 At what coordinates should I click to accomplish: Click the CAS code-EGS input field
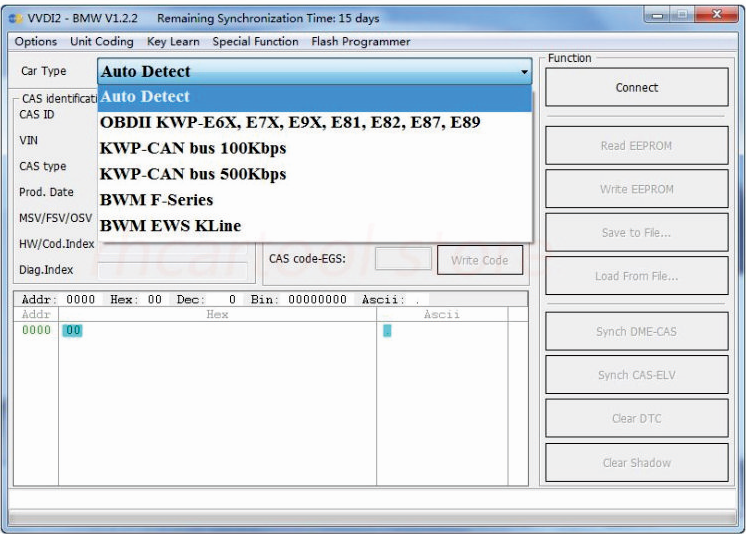pos(403,259)
